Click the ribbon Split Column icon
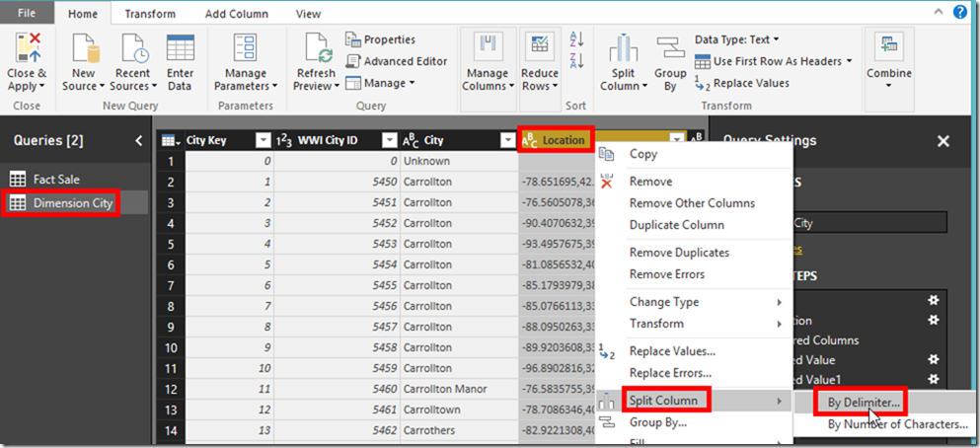This screenshot has height=448, width=980. 623,48
